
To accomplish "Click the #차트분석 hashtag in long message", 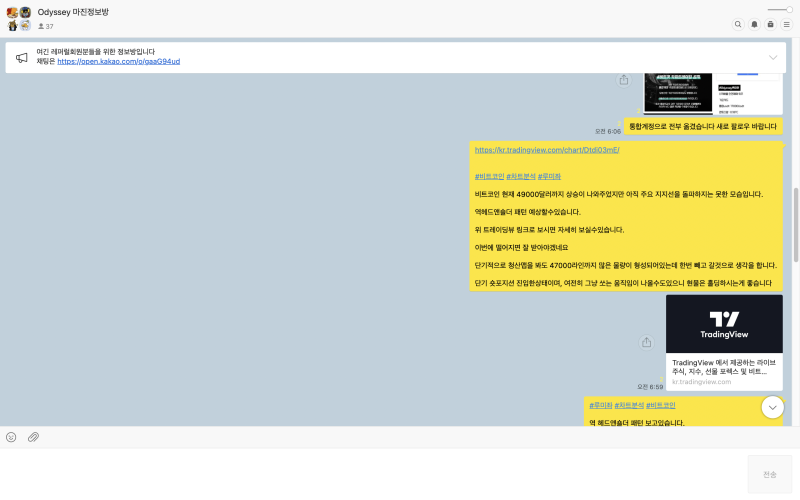I will point(521,177).
